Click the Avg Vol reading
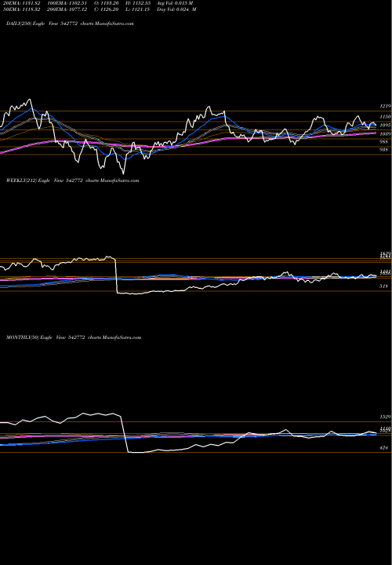This screenshot has height=565, width=392. pyautogui.click(x=175, y=3)
